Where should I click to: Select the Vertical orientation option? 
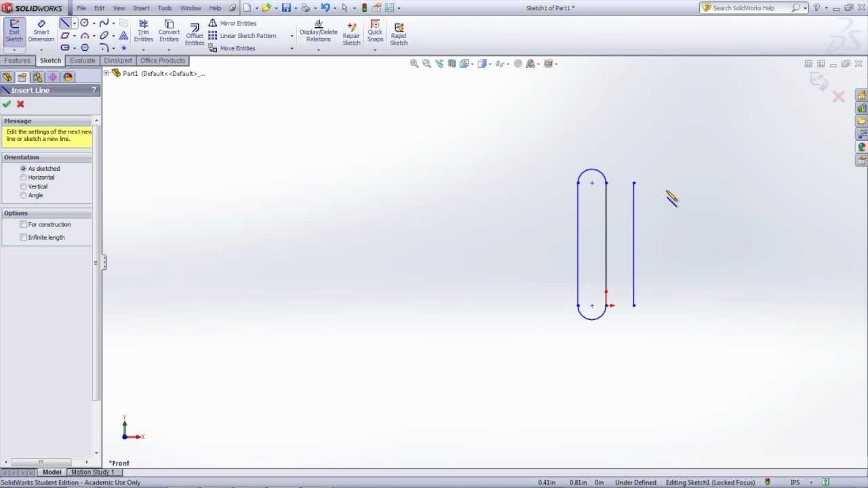24,186
